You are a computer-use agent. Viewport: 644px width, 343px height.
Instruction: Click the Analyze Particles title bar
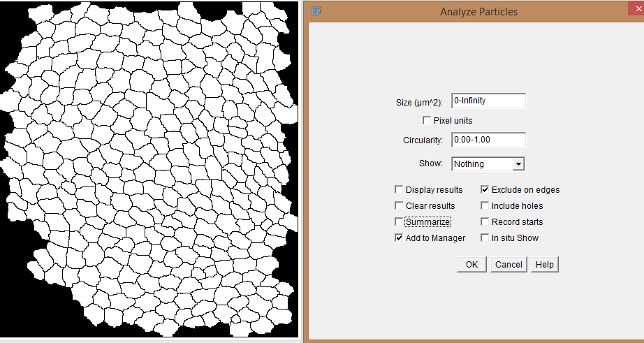pos(478,12)
